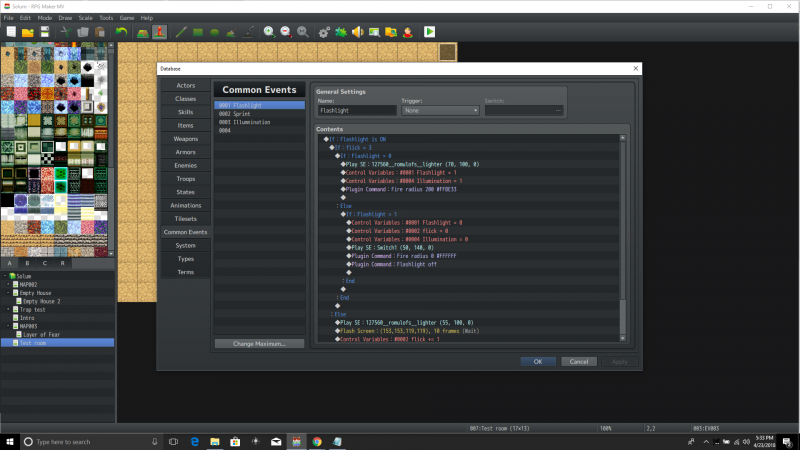Screen dimensions: 800x450
Task: Undo the last action with the green arrow
Action: tap(121, 32)
